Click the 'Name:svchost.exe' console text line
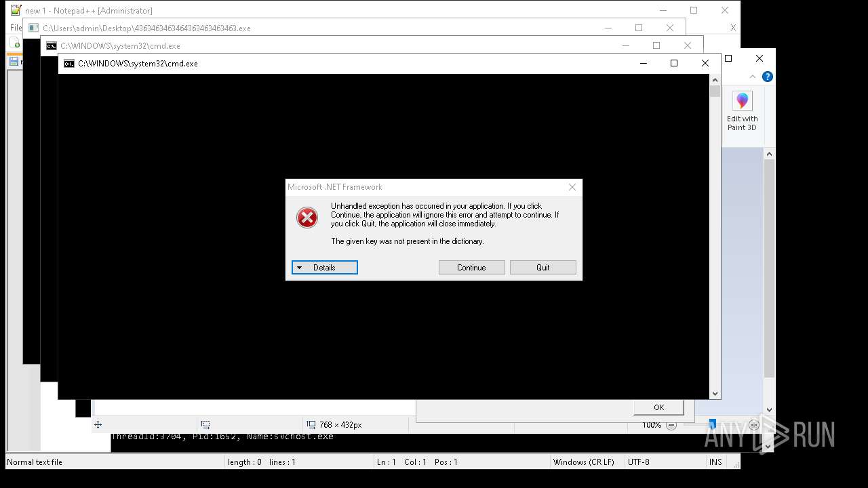The width and height of the screenshot is (868, 488). (222, 436)
